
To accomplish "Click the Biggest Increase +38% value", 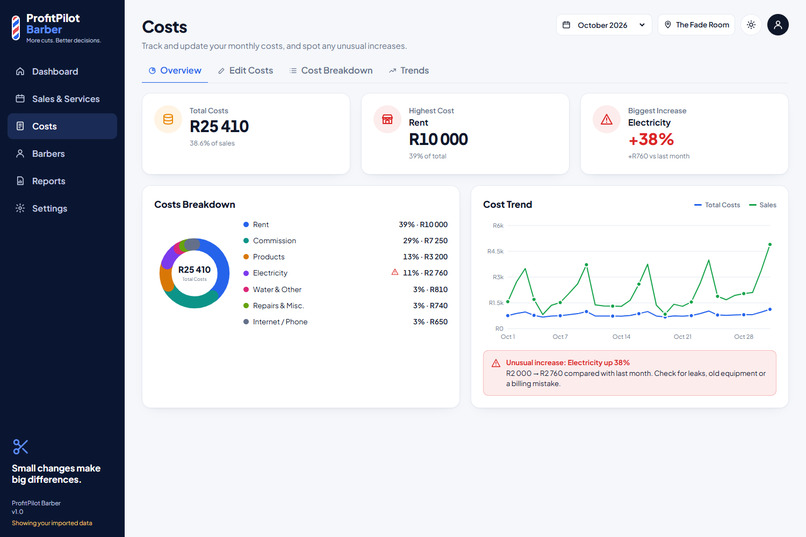I will (x=651, y=139).
